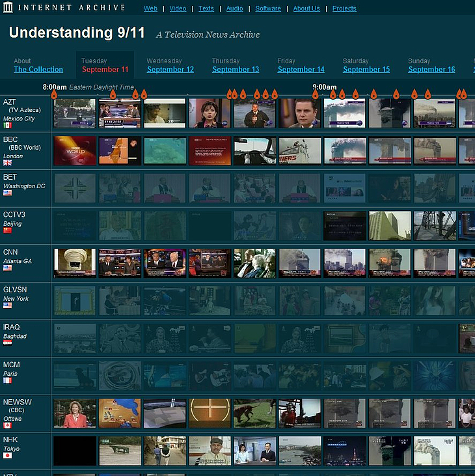The image size is (475, 476).
Task: Click the Japanese flag under NHK Tokyo
Action: coord(7,455)
